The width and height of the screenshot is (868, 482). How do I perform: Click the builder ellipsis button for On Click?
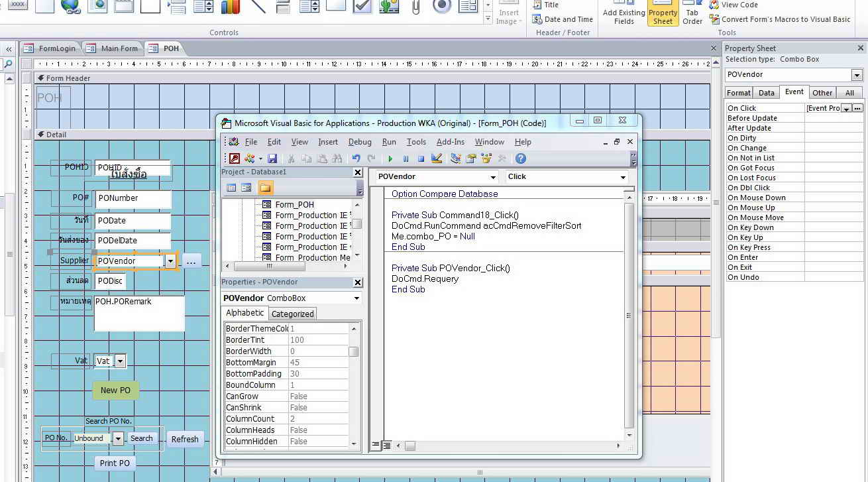tap(858, 108)
